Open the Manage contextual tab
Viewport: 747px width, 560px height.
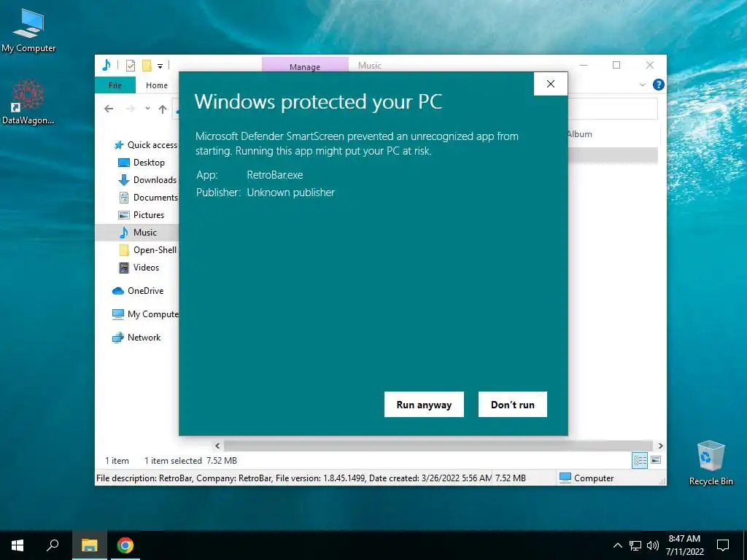click(305, 66)
